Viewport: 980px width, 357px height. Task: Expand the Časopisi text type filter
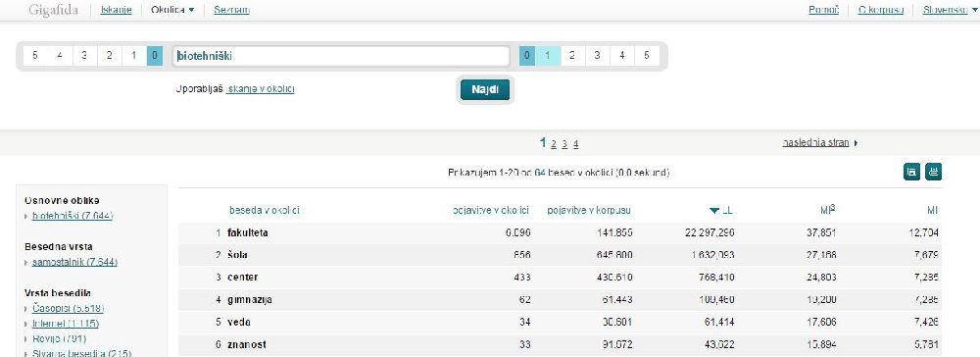click(x=68, y=308)
